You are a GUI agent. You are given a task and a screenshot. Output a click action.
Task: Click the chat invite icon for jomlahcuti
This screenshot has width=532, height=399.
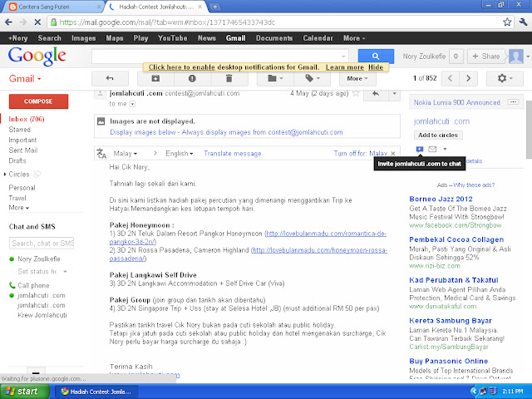click(x=420, y=150)
